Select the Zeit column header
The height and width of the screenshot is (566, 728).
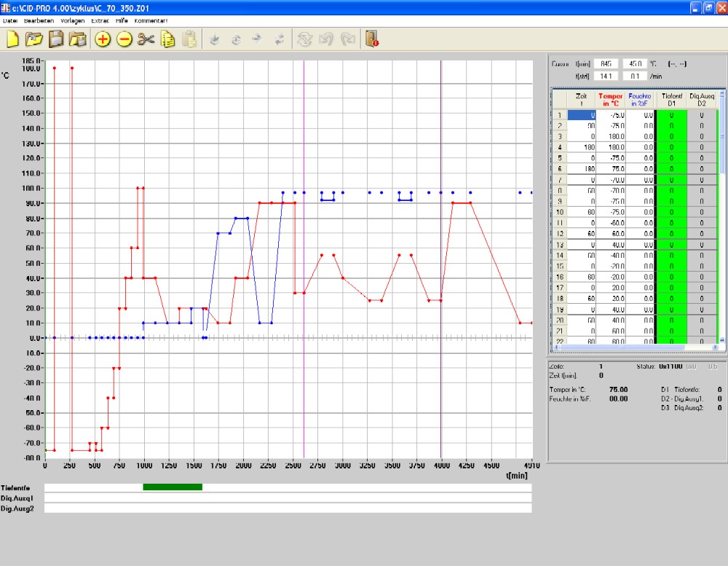coord(581,100)
